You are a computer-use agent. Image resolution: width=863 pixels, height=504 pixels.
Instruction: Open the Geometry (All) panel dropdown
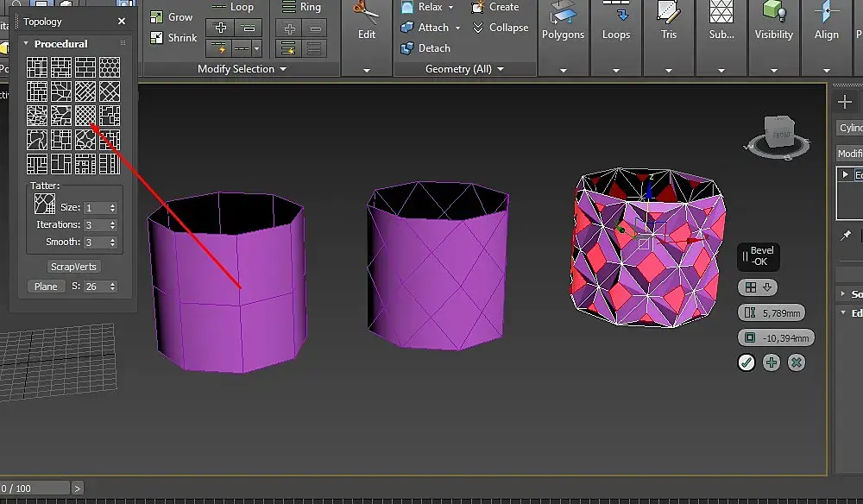point(499,69)
